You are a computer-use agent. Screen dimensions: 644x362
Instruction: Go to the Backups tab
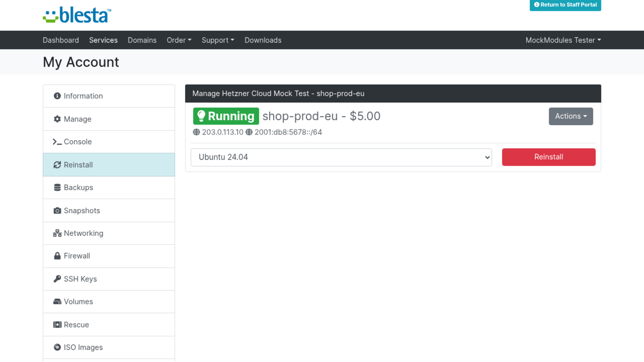[109, 187]
